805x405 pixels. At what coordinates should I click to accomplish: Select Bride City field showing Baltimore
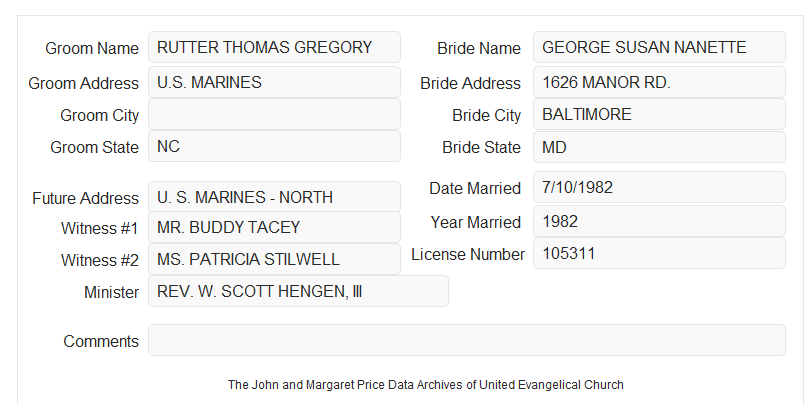[x=659, y=114]
